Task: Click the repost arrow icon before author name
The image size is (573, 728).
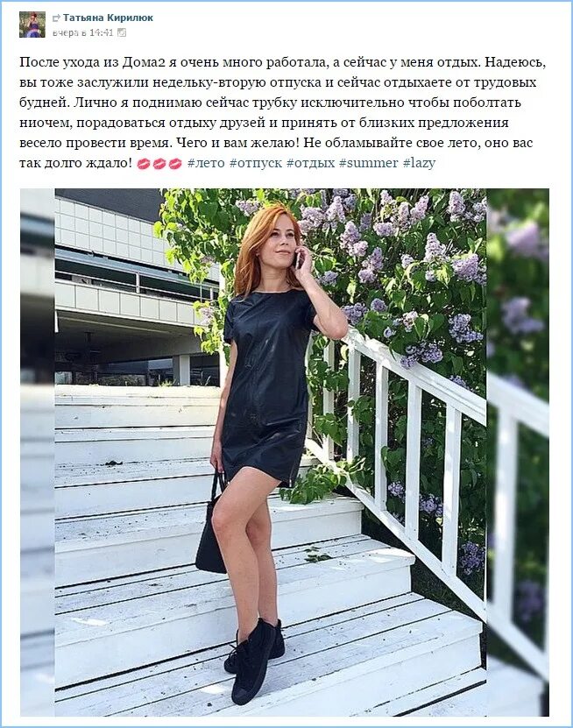Action: [56, 18]
